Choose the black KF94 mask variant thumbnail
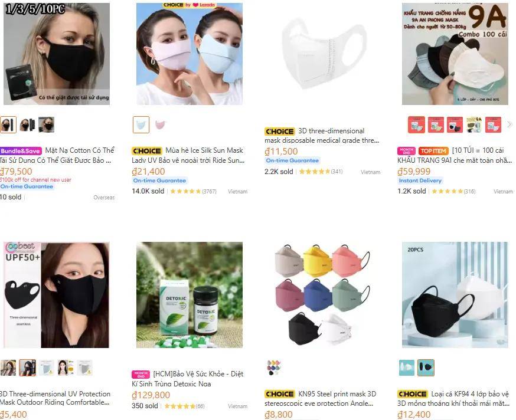The height and width of the screenshot is (420, 516). (x=426, y=367)
